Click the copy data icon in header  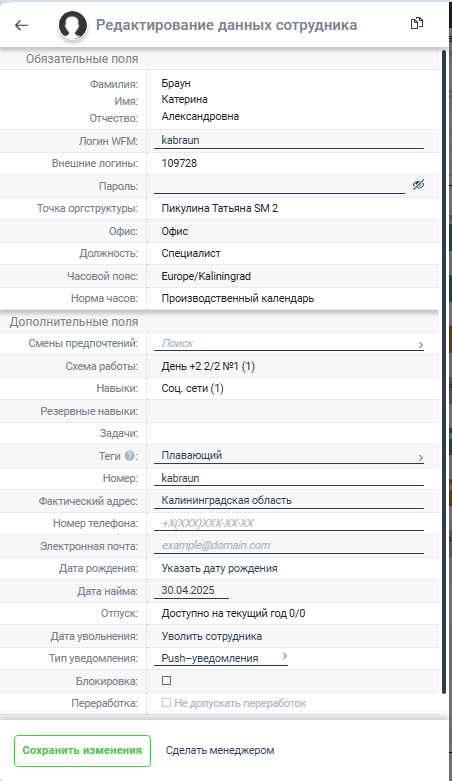[x=417, y=23]
